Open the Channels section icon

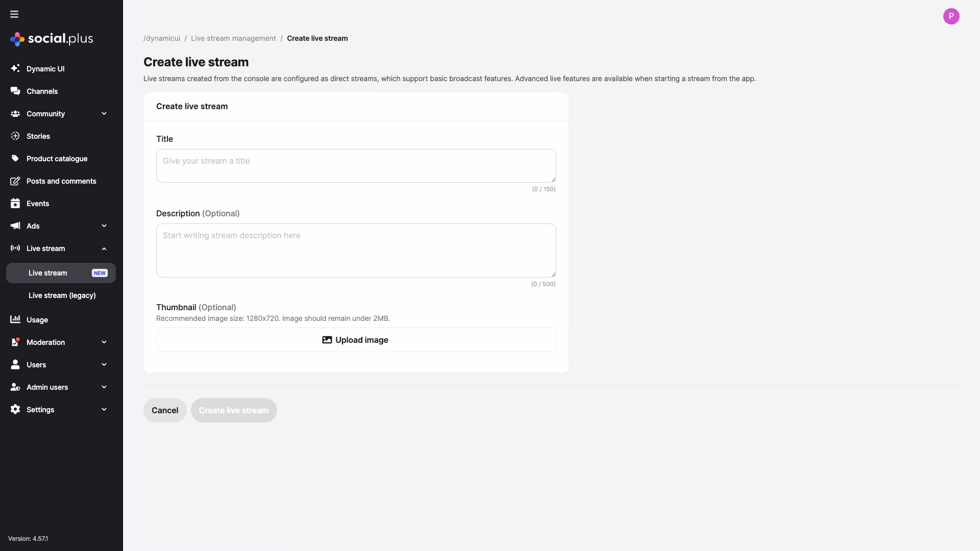click(x=15, y=91)
